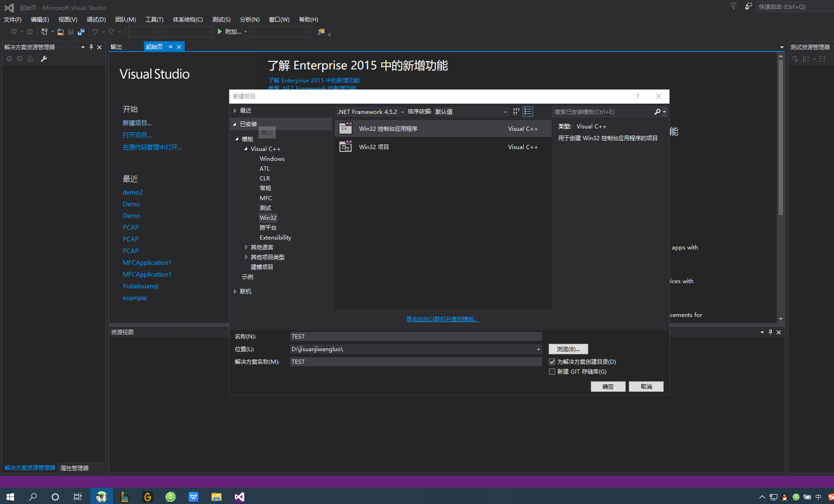The image size is (834, 504).
Task: Expand the Other Project Types node
Action: 246,257
